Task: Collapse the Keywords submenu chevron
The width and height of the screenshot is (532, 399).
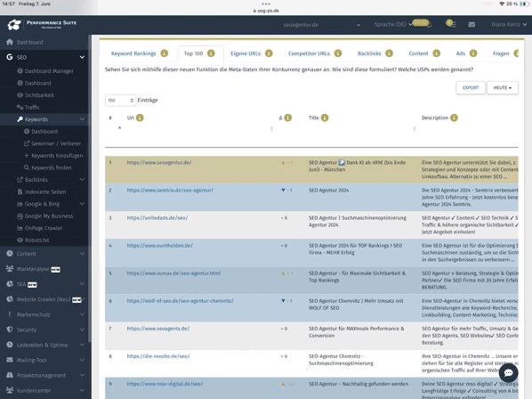Action: coord(82,119)
